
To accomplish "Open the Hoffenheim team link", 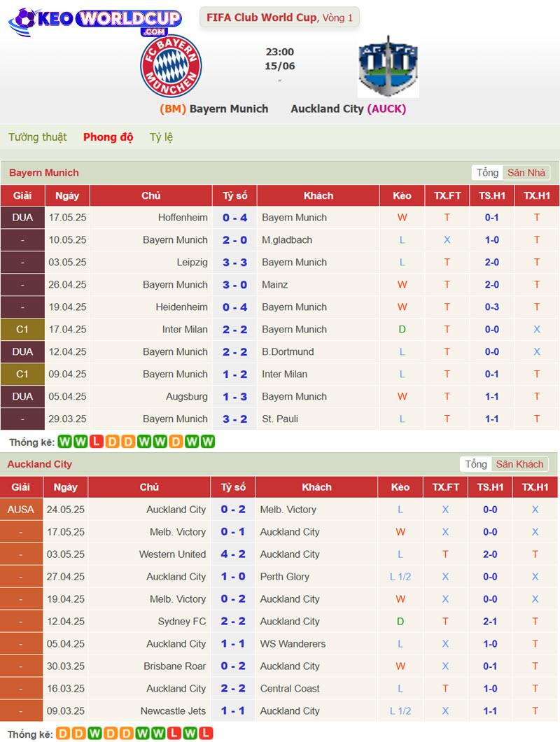I will point(183,218).
